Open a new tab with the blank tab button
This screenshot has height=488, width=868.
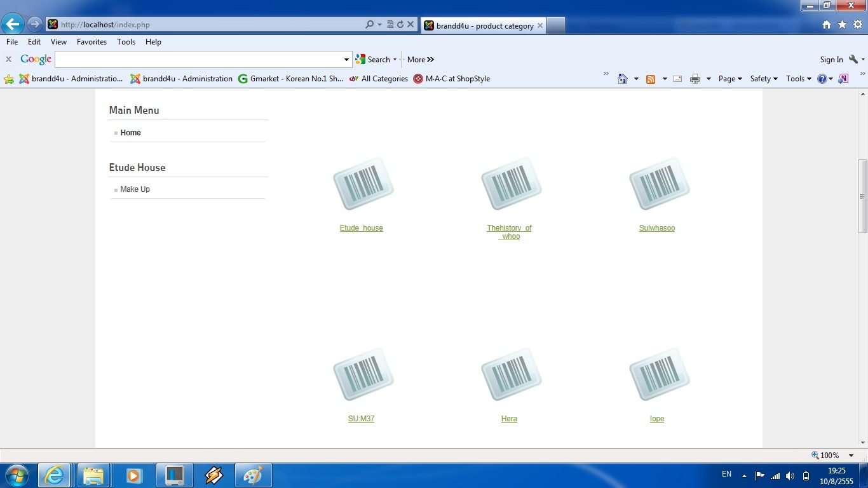coord(555,25)
